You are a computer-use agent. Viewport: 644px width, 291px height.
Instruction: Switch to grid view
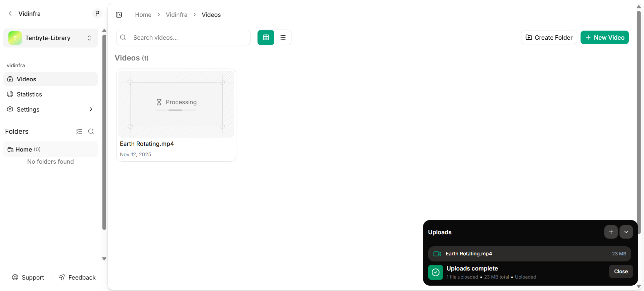(x=266, y=37)
